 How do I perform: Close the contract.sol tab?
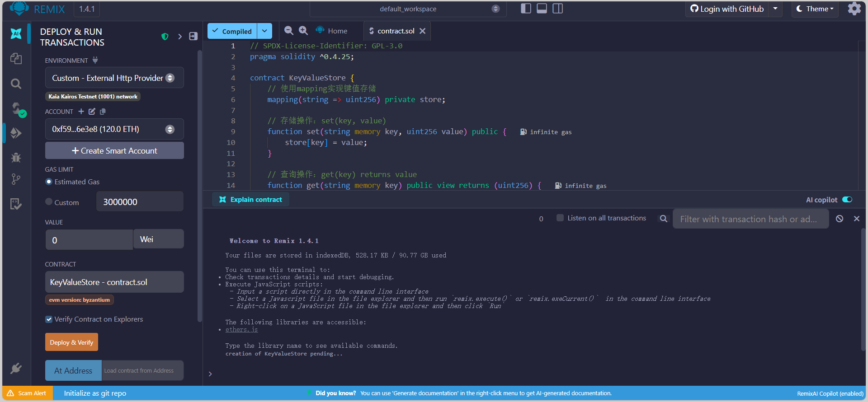pyautogui.click(x=422, y=31)
